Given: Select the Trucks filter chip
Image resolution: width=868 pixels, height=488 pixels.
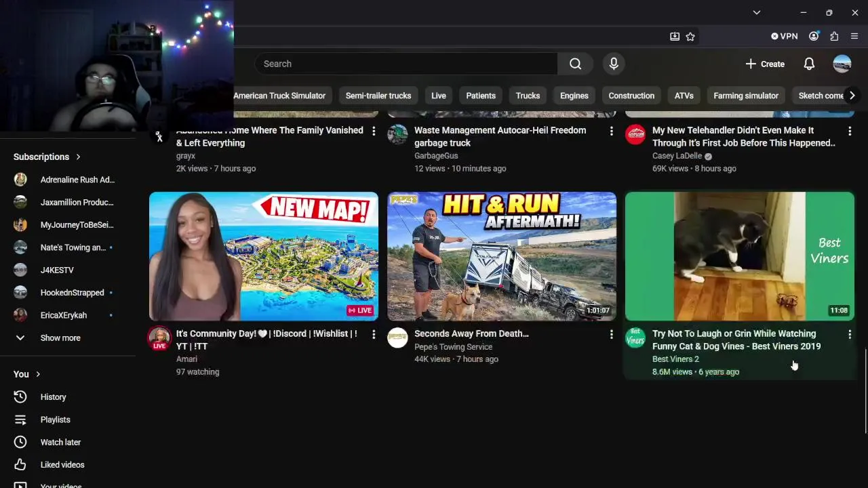Looking at the screenshot, I should 528,96.
